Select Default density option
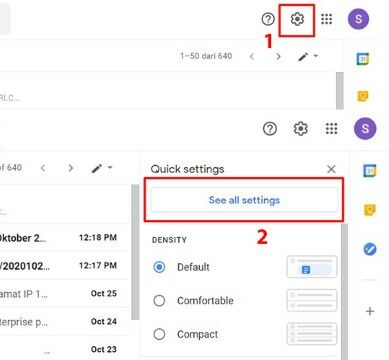 click(159, 267)
